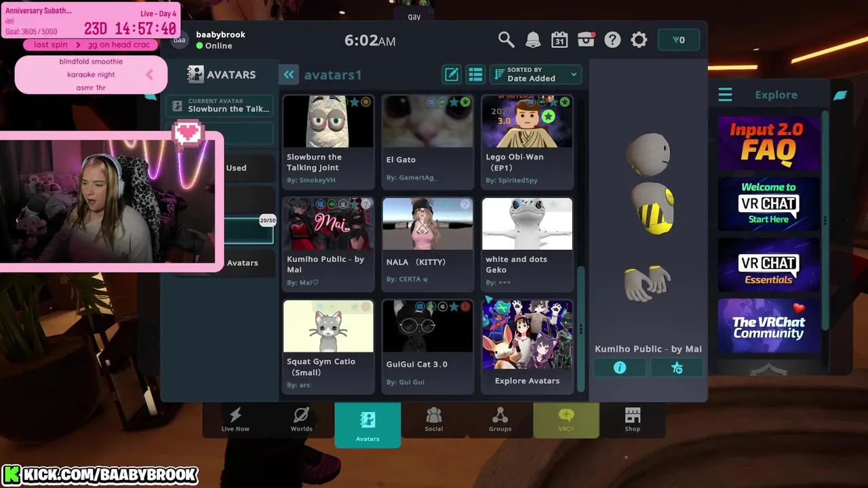This screenshot has width=868, height=488.
Task: Click author name SmokeyVH
Action: pos(317,180)
